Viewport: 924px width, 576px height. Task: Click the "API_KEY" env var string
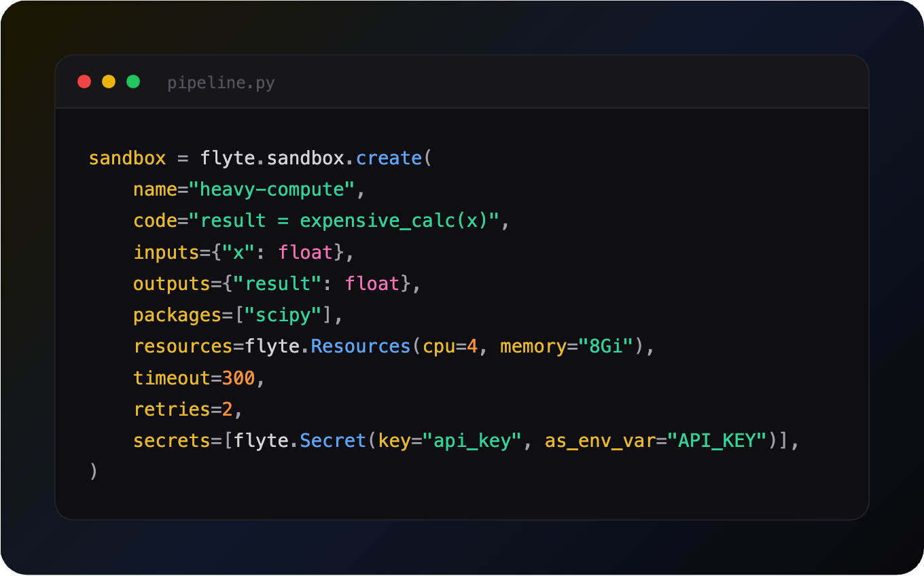coord(717,440)
